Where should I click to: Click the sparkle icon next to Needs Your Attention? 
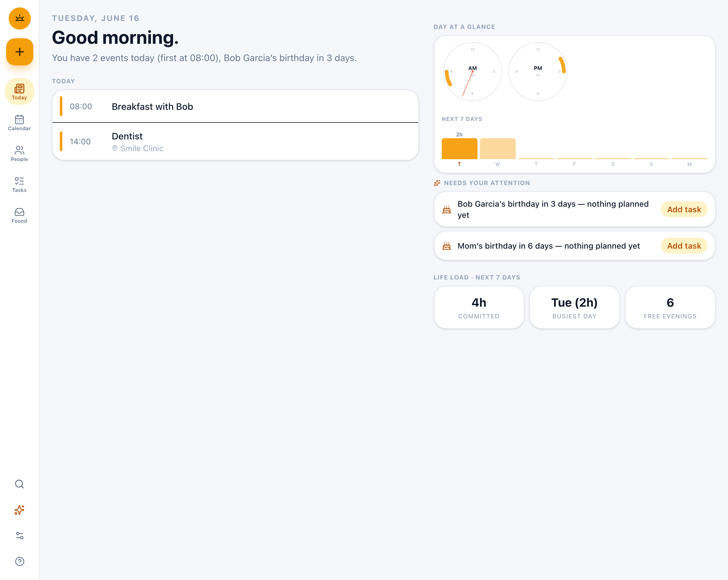pos(437,183)
